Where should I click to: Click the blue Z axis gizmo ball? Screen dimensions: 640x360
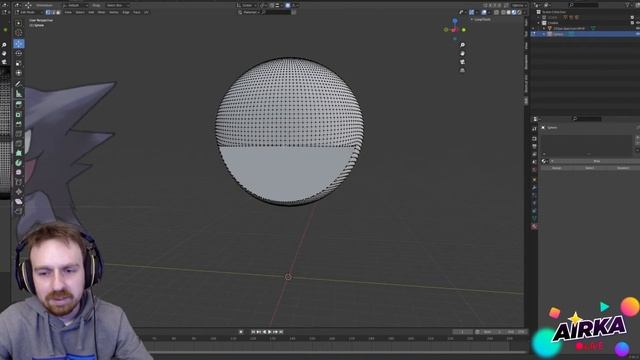pyautogui.click(x=455, y=21)
